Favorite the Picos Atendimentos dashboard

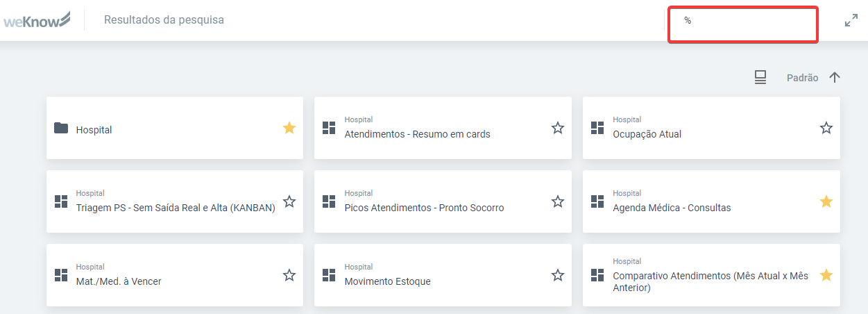558,201
